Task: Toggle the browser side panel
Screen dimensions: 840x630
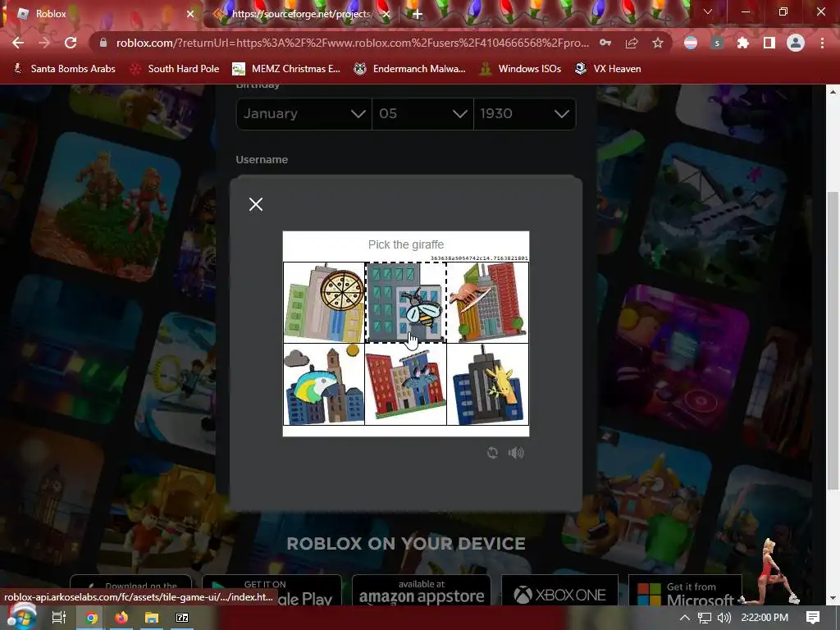Action: coord(769,43)
